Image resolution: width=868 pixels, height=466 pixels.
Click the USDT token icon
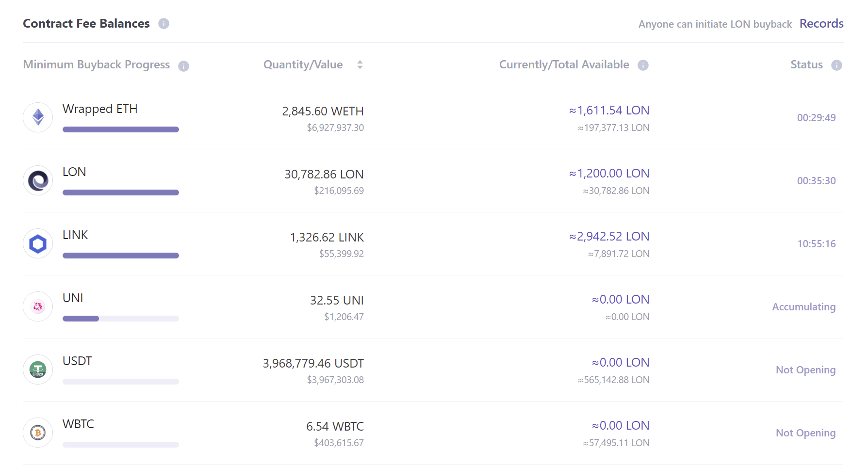[38, 370]
